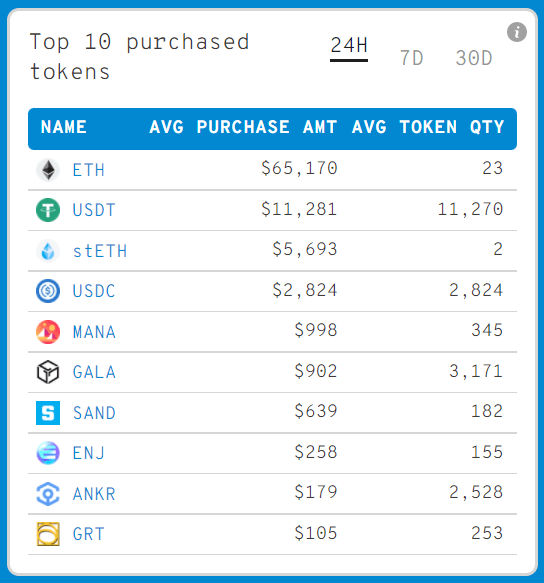Click the MANA Decentraland icon
Viewport: 544px width, 583px height.
click(48, 332)
